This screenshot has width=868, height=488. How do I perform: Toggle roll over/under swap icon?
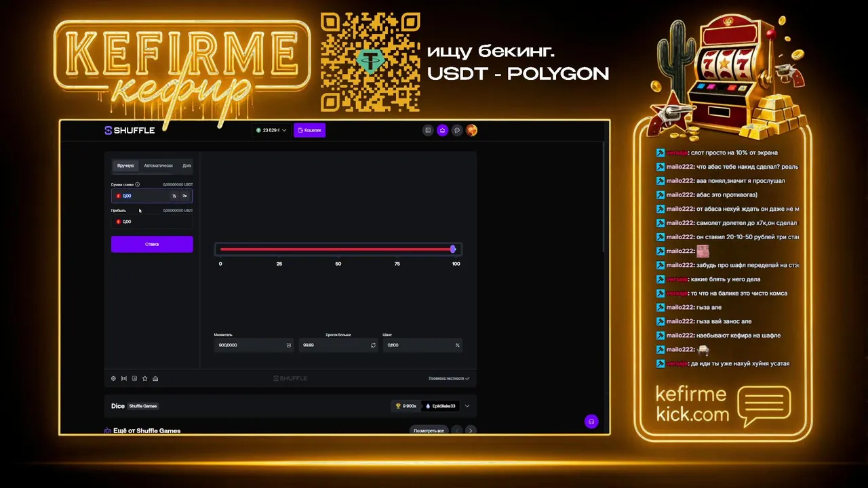(x=373, y=345)
